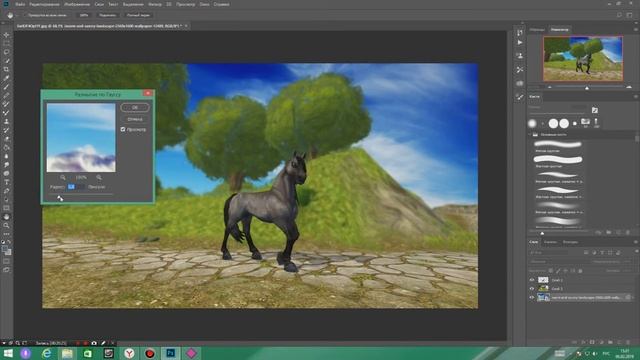Toggle the bottom background layer's visibility
The image size is (640, 360).
tap(532, 298)
